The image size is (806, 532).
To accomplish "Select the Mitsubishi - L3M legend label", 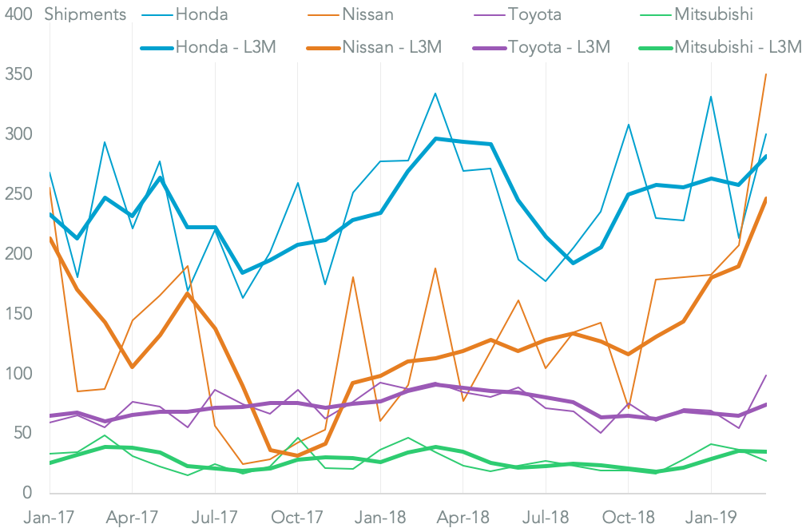I will tap(737, 47).
